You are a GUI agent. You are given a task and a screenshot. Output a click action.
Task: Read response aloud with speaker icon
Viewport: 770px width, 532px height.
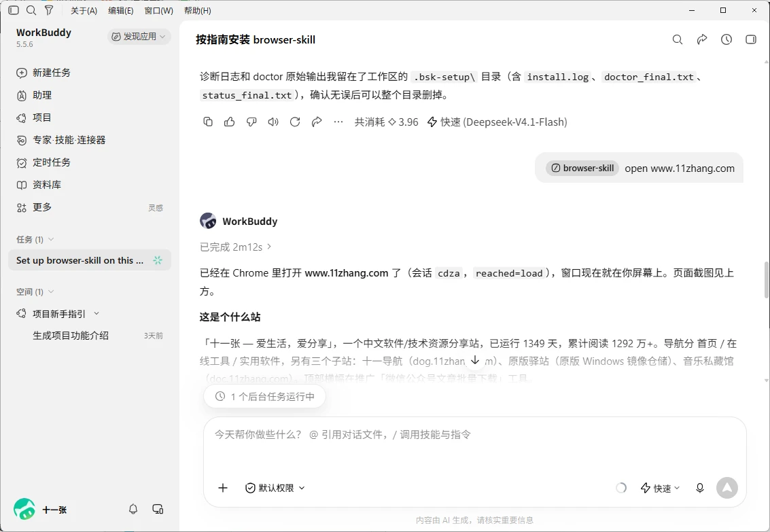(x=273, y=122)
